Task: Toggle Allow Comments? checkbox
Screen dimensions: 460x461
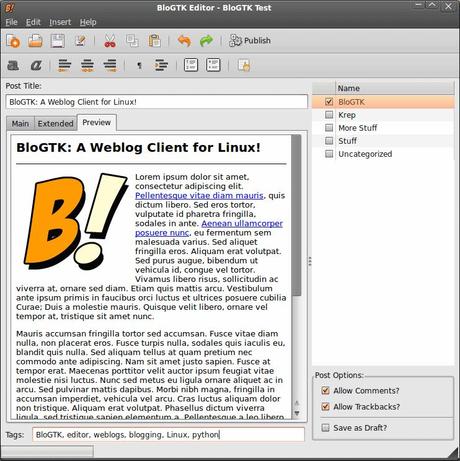Action: tap(326, 390)
